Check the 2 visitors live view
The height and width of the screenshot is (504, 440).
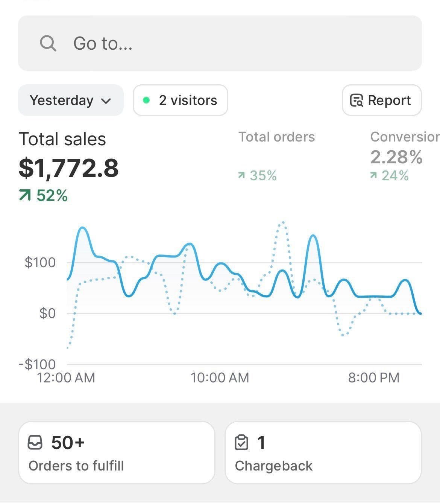[180, 100]
